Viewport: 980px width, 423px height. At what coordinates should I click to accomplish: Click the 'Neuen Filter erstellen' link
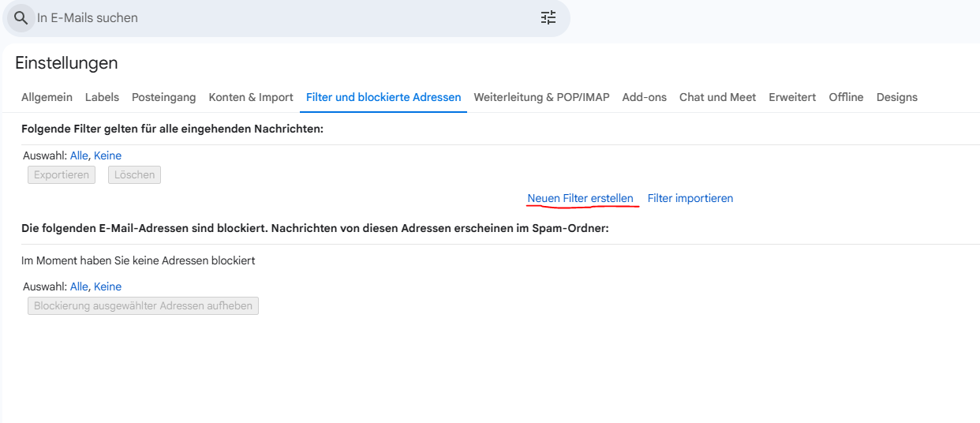point(580,198)
